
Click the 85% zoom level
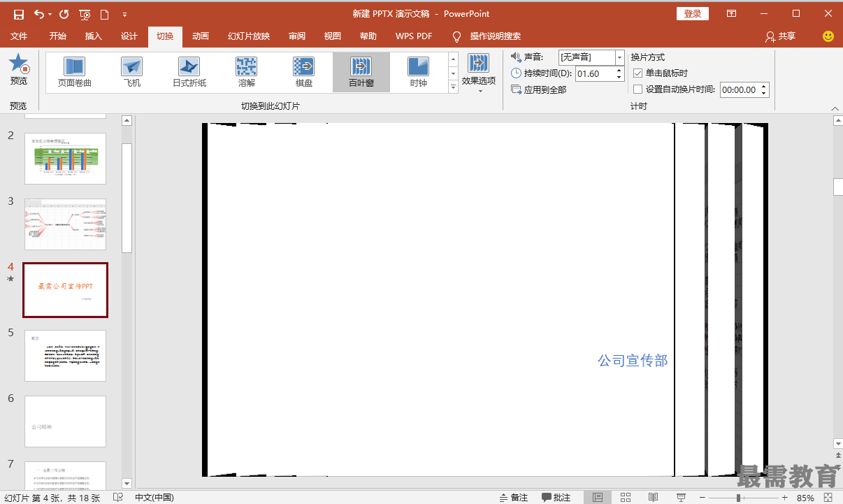(805, 498)
